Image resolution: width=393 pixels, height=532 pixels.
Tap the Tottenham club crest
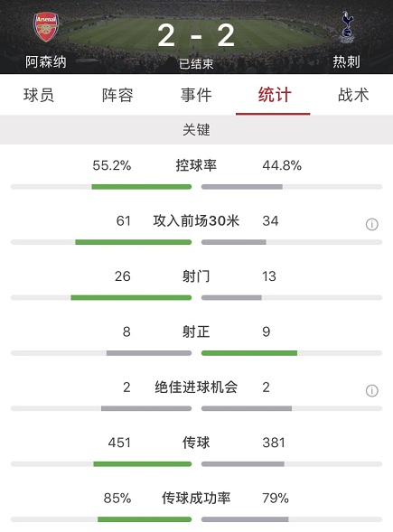coord(347,27)
